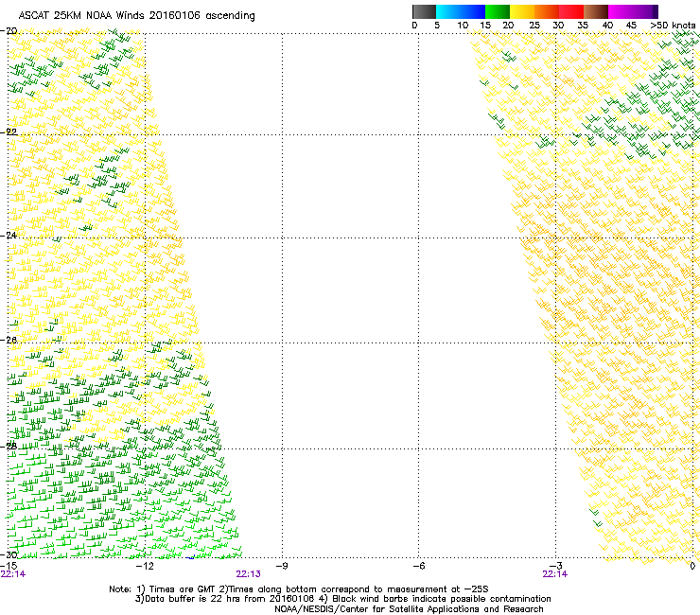
Task: Click the '5' label under color scale
Action: (x=437, y=26)
